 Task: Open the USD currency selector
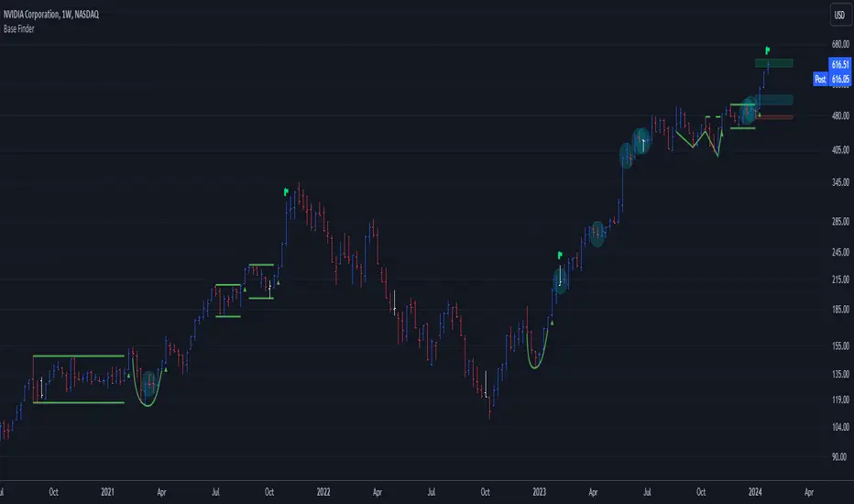(x=839, y=16)
